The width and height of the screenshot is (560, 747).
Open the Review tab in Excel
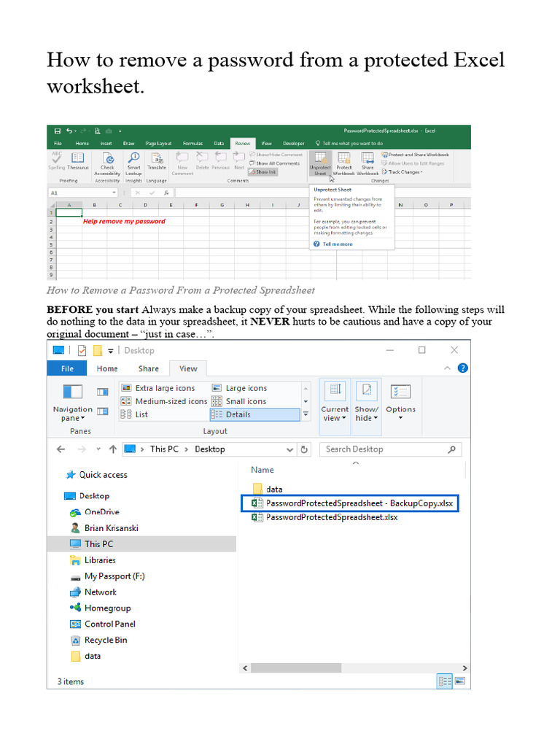coord(243,144)
